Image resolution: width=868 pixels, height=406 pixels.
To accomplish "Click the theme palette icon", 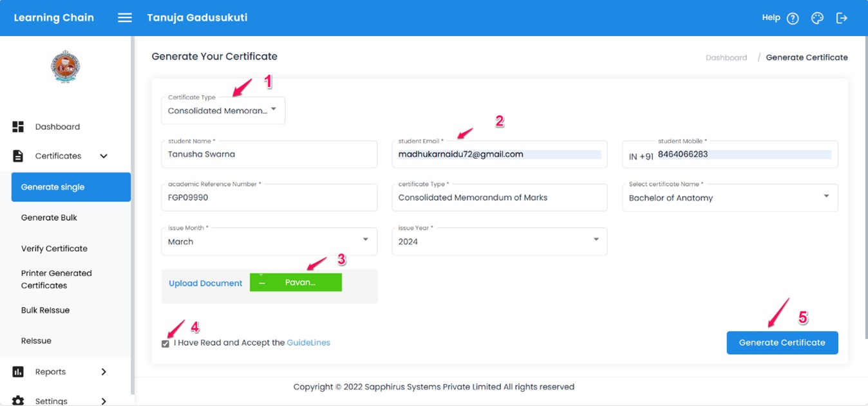I will 817,19.
